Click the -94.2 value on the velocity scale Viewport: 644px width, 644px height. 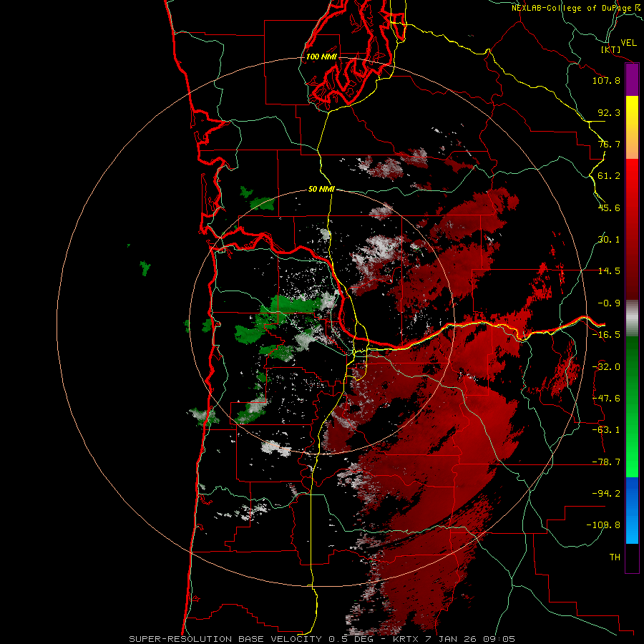coord(606,493)
